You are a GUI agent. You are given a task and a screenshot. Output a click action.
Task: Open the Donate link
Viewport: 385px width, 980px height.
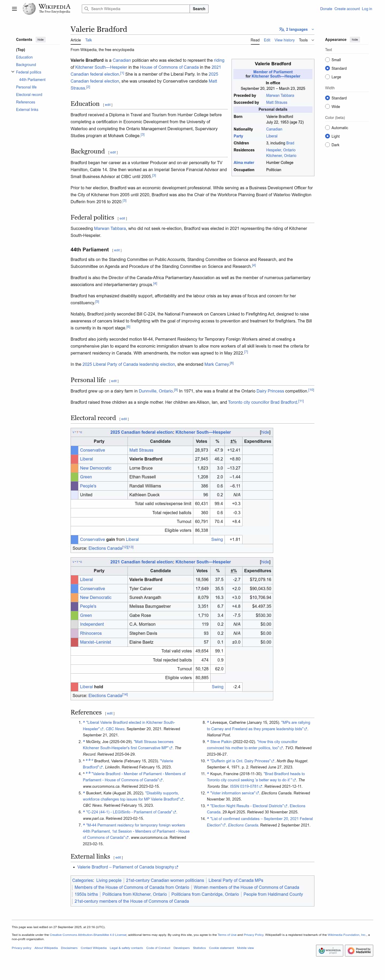(x=326, y=9)
